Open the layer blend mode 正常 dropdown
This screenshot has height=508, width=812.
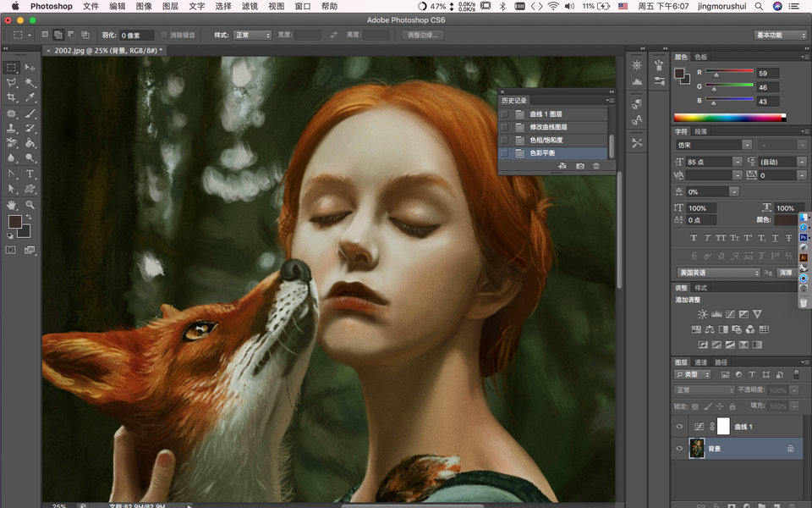705,389
